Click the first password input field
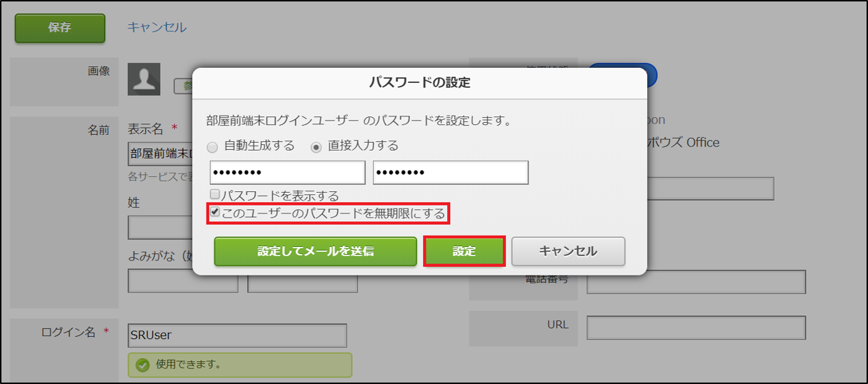Image resolution: width=868 pixels, height=384 pixels. point(287,173)
